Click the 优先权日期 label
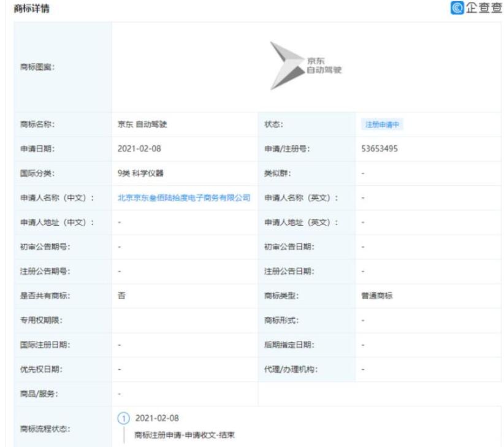504x447 pixels. click(x=41, y=369)
